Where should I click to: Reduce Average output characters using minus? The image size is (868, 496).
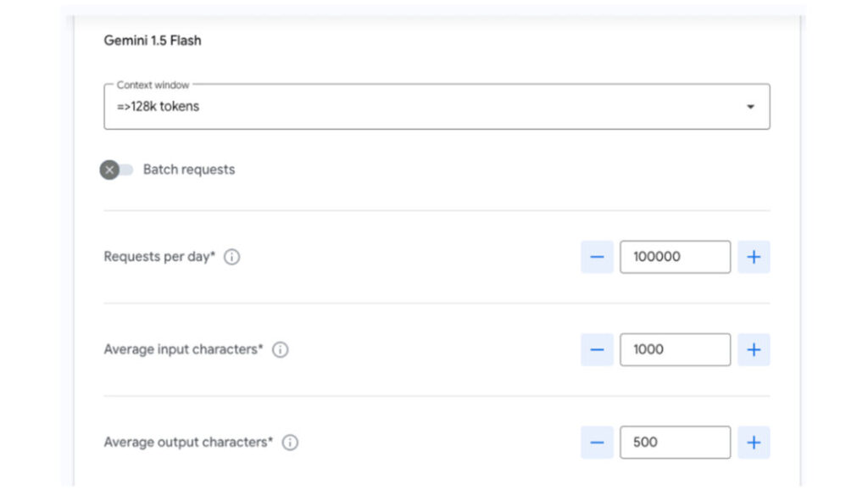coord(597,443)
